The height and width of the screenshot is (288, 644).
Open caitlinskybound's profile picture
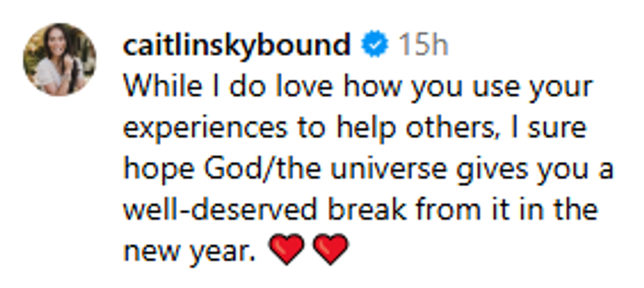tap(60, 60)
